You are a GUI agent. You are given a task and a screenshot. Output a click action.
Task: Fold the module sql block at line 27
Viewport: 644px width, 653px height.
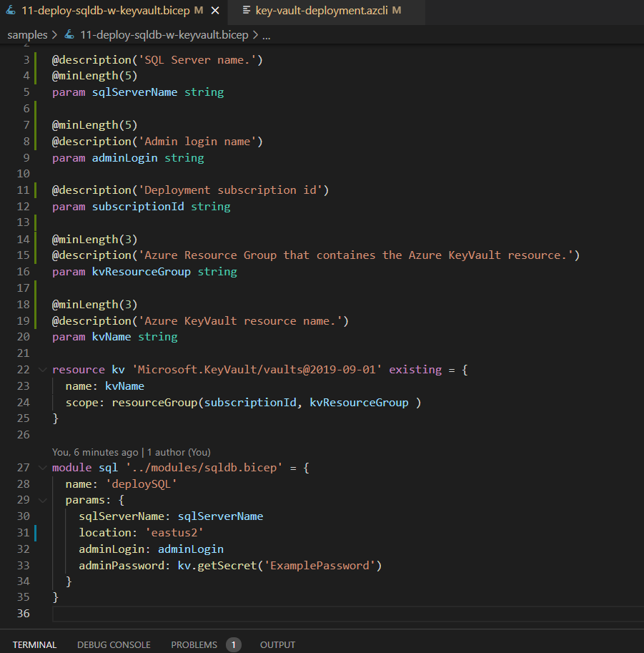[x=41, y=468]
